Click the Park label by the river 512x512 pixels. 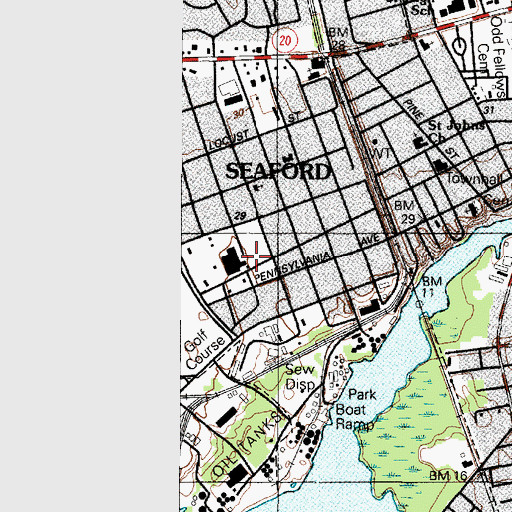point(362,395)
